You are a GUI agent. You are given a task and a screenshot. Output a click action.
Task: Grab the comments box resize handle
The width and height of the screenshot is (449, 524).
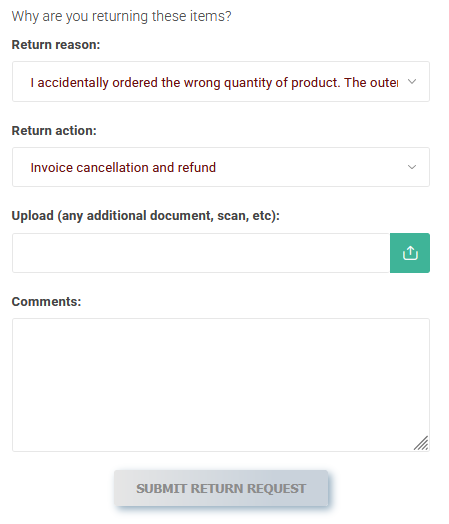coord(421,443)
